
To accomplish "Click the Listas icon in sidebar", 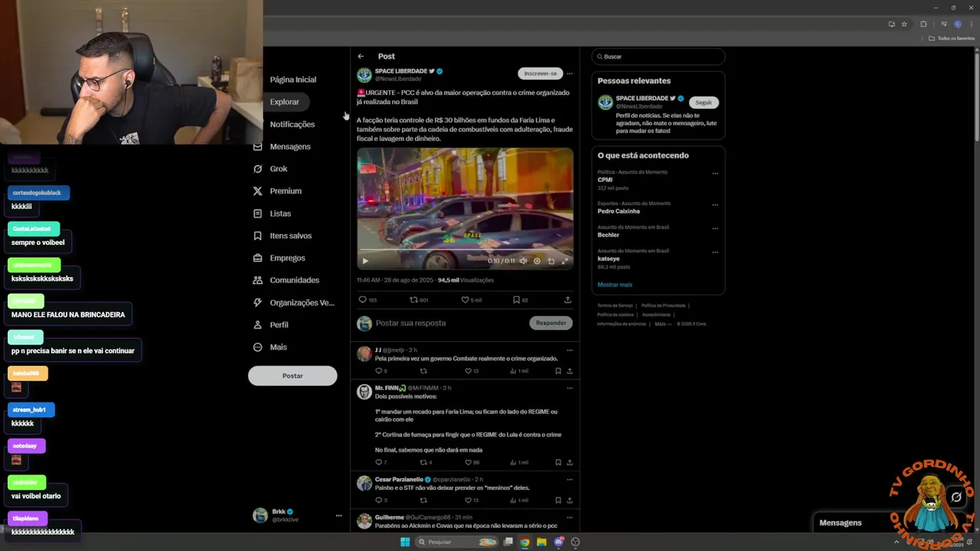I will [257, 214].
